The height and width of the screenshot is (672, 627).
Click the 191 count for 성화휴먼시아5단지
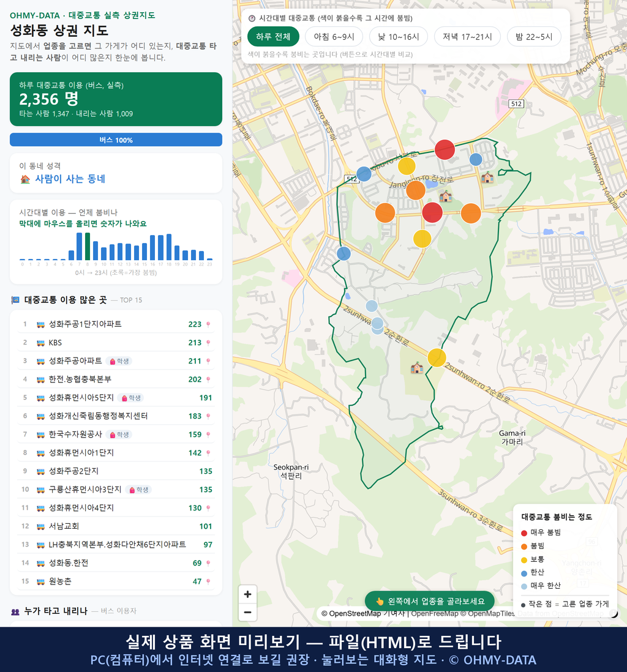205,398
